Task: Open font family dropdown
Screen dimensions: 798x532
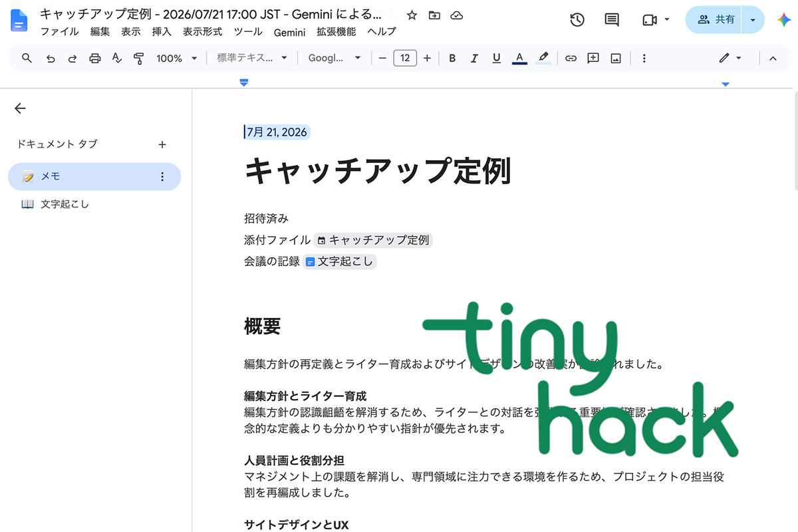Action: tap(334, 59)
